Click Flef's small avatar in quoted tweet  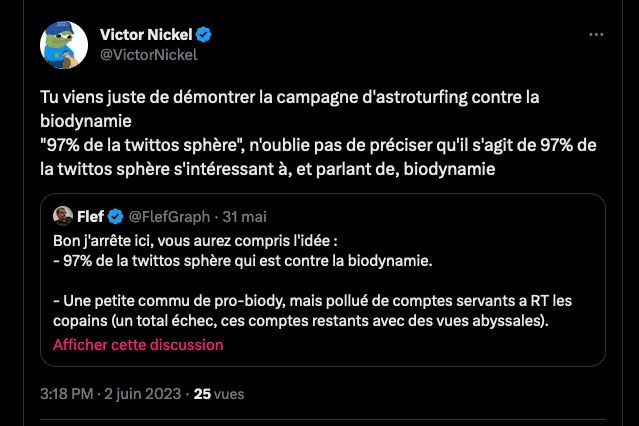(x=61, y=216)
